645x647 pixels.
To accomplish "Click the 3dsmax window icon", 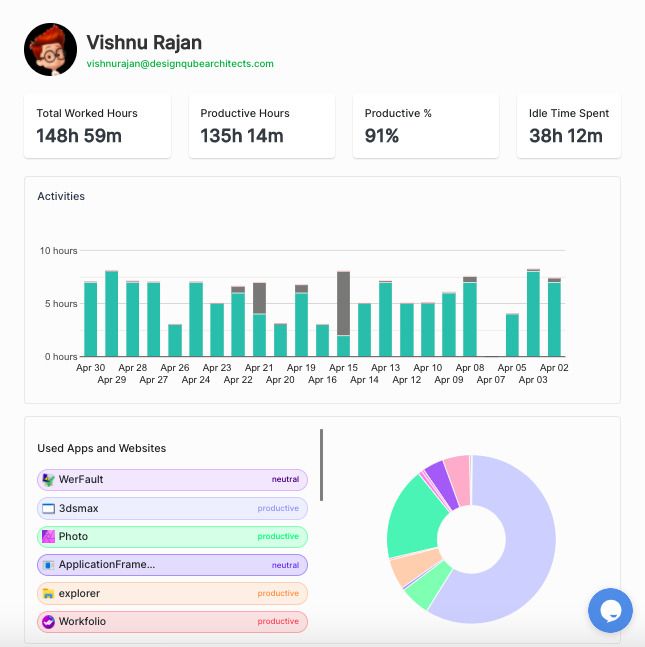I will coord(49,508).
